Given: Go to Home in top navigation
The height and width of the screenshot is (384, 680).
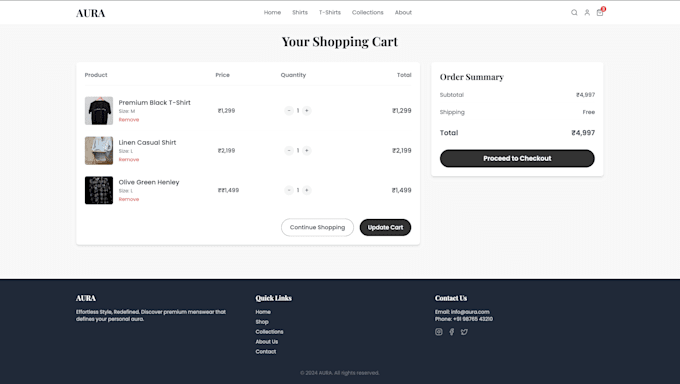Looking at the screenshot, I should click(x=272, y=13).
